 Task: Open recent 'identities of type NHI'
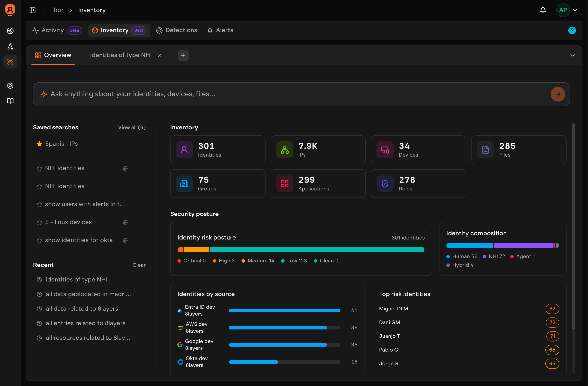(x=76, y=280)
